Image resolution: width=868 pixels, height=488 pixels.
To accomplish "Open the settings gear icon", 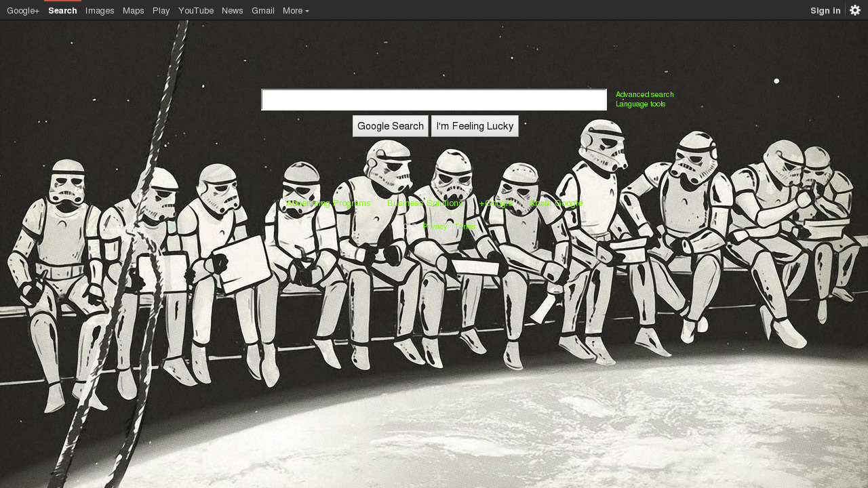I will coord(855,10).
